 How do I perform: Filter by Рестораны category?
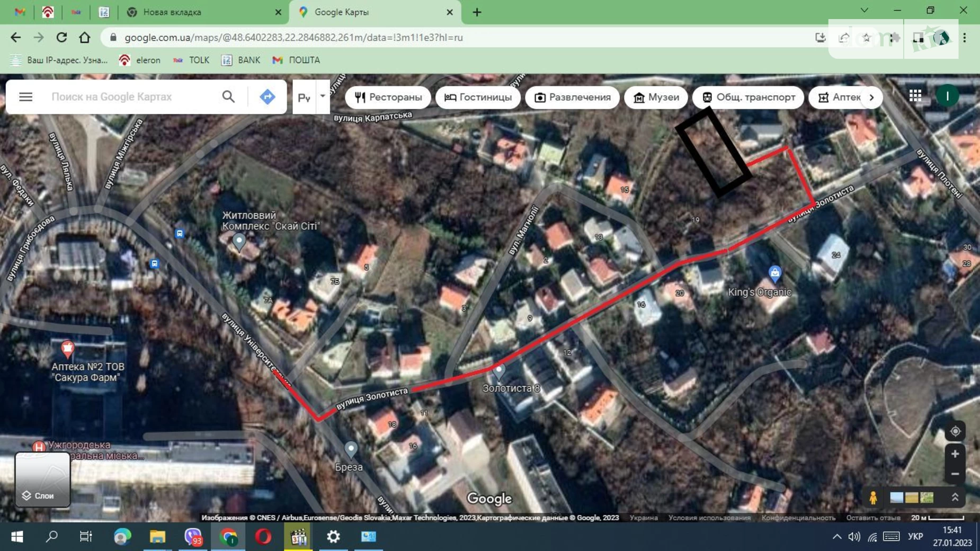click(x=388, y=97)
